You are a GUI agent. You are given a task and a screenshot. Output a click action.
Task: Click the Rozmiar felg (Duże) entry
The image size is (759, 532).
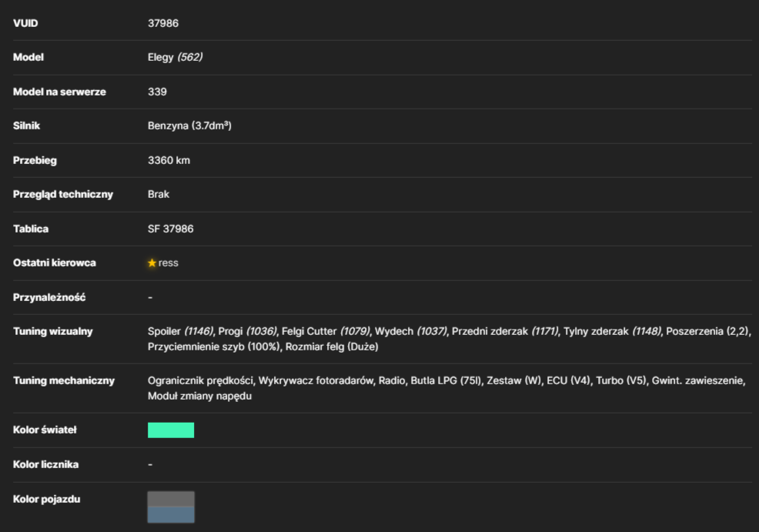point(332,346)
